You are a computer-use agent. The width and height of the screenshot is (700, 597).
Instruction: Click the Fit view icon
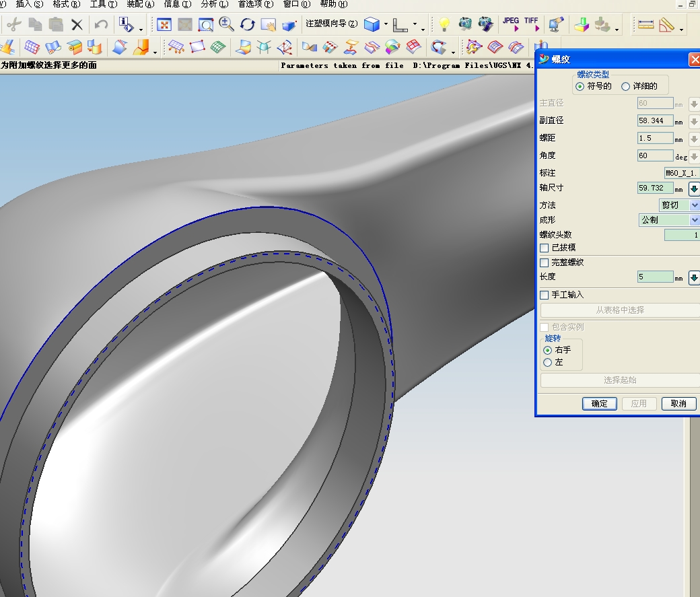tap(164, 24)
